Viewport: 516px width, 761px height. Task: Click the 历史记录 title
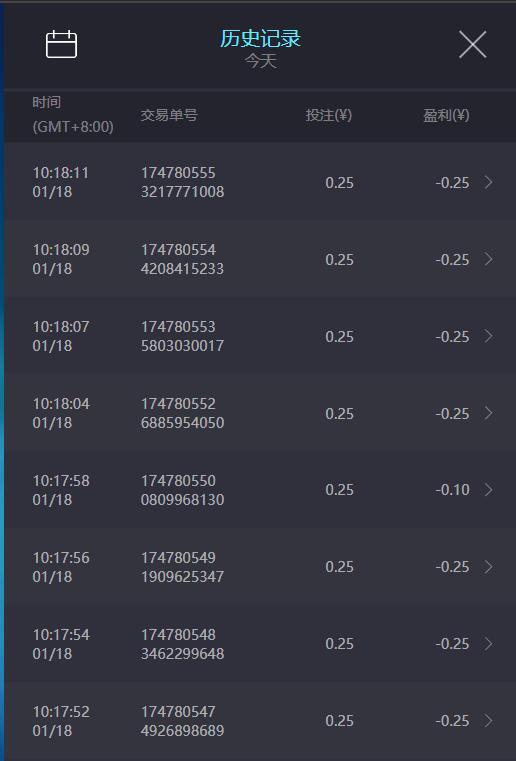[261, 38]
